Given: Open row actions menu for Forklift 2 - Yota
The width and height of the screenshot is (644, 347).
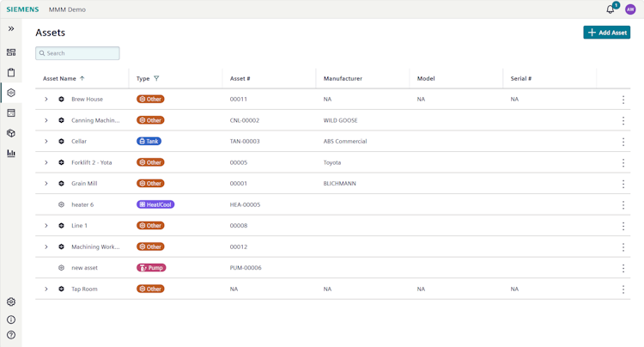Looking at the screenshot, I should point(623,162).
